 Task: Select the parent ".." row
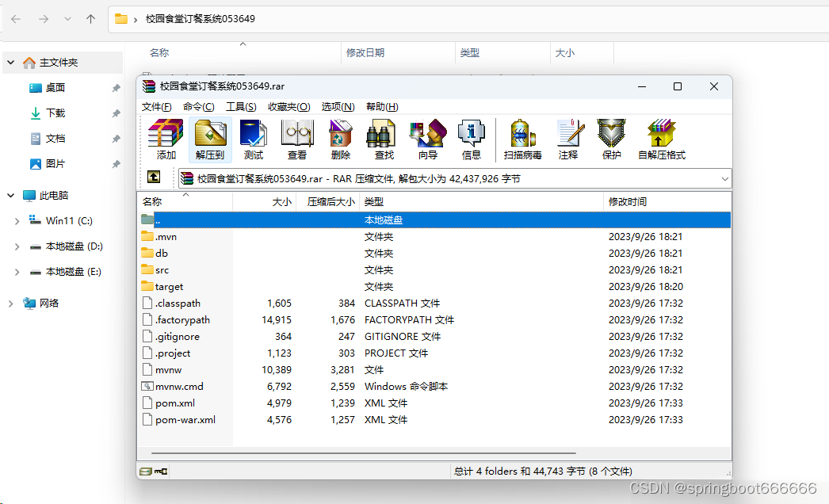(x=434, y=220)
